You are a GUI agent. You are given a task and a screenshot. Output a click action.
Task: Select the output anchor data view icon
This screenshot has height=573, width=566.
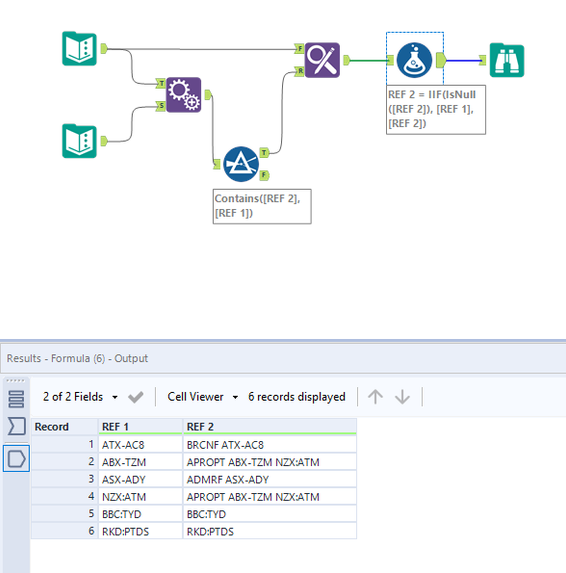coord(16,459)
